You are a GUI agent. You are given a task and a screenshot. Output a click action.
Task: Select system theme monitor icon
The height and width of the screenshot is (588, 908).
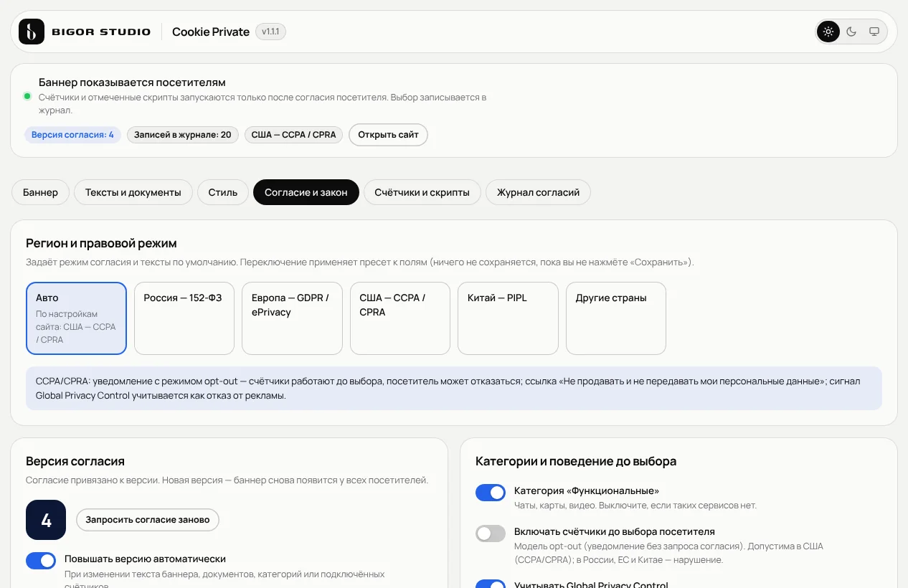874,32
